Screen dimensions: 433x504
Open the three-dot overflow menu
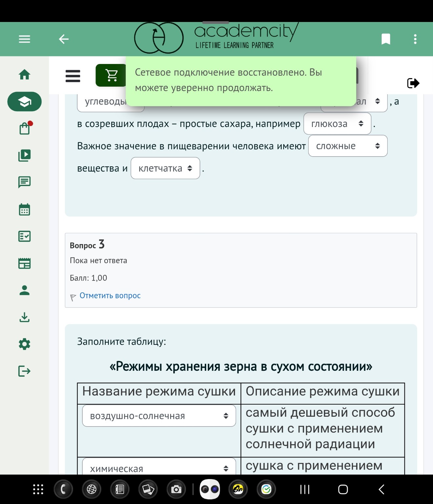pyautogui.click(x=415, y=39)
